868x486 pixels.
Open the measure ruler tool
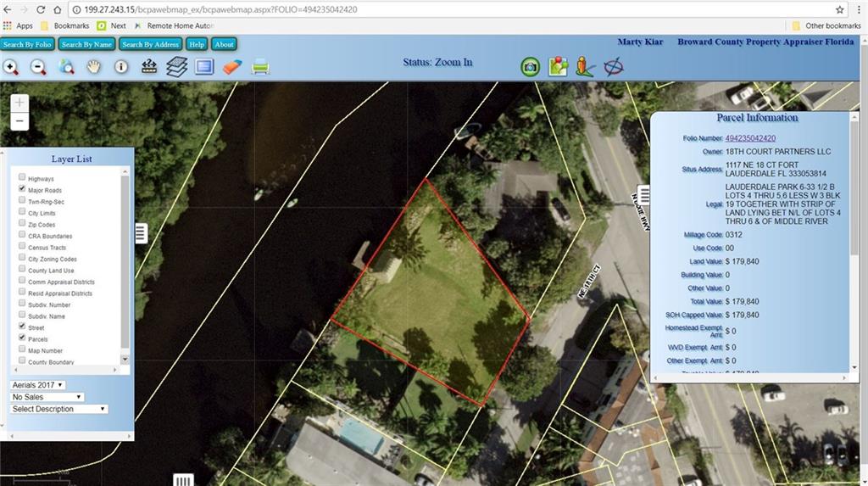point(149,67)
